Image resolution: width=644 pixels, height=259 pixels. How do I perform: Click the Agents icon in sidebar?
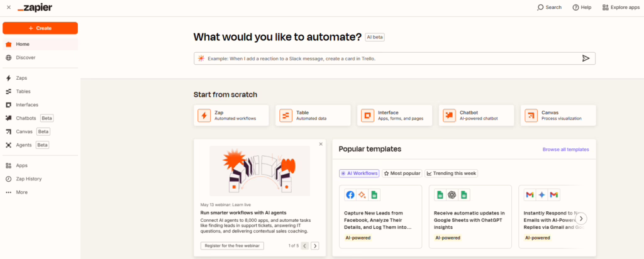[9, 145]
